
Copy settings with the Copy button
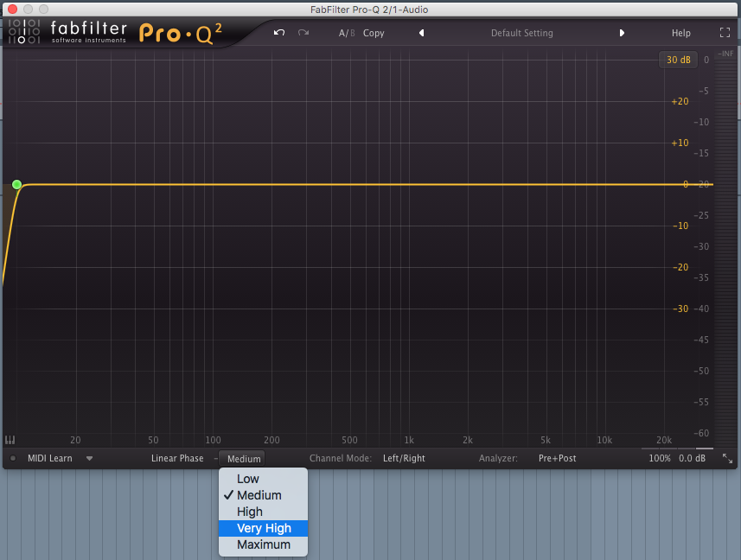point(374,33)
